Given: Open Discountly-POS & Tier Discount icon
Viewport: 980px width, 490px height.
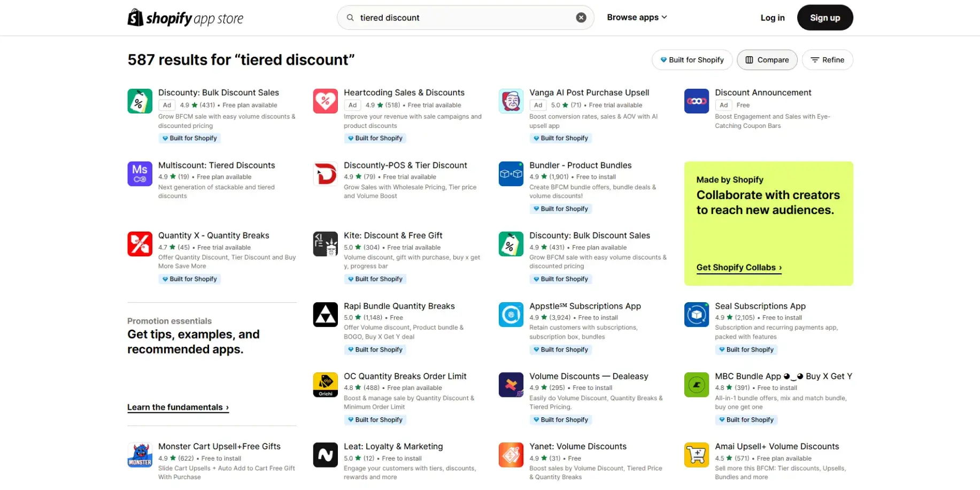Looking at the screenshot, I should tap(325, 174).
